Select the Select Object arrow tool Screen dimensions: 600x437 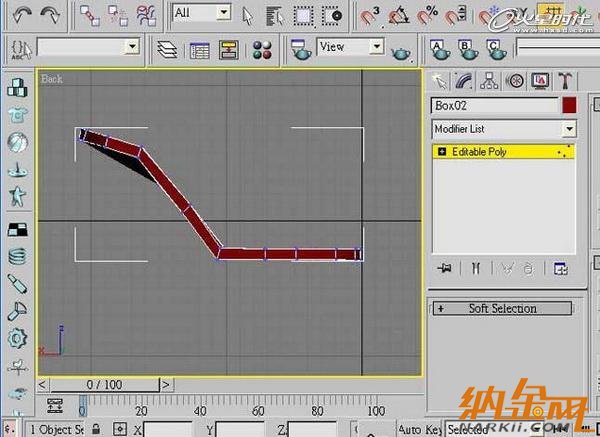tap(250, 15)
